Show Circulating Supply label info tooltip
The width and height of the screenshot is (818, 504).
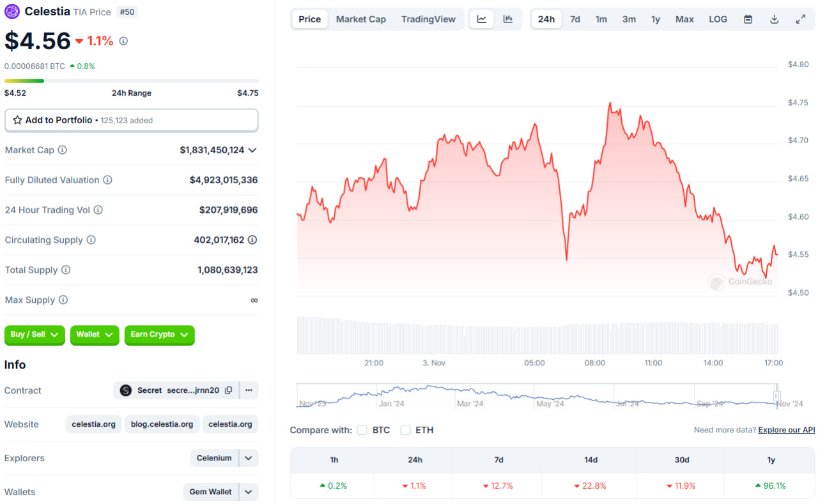[91, 240]
